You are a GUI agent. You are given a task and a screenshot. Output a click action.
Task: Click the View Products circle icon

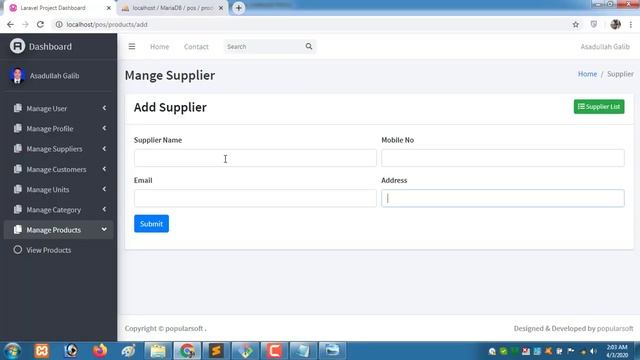(x=18, y=250)
